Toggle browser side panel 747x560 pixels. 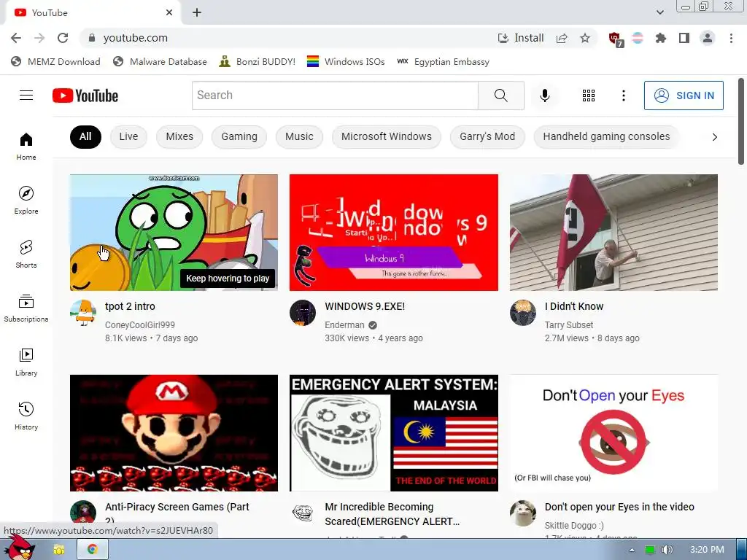[x=684, y=38]
